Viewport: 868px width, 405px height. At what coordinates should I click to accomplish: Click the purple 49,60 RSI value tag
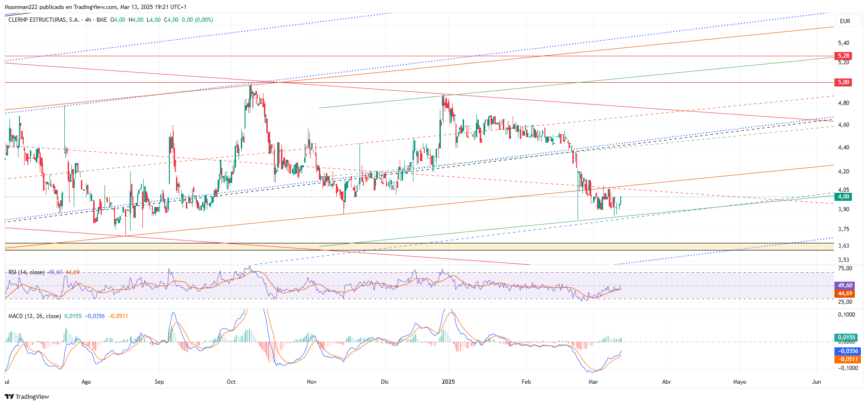[x=845, y=285]
